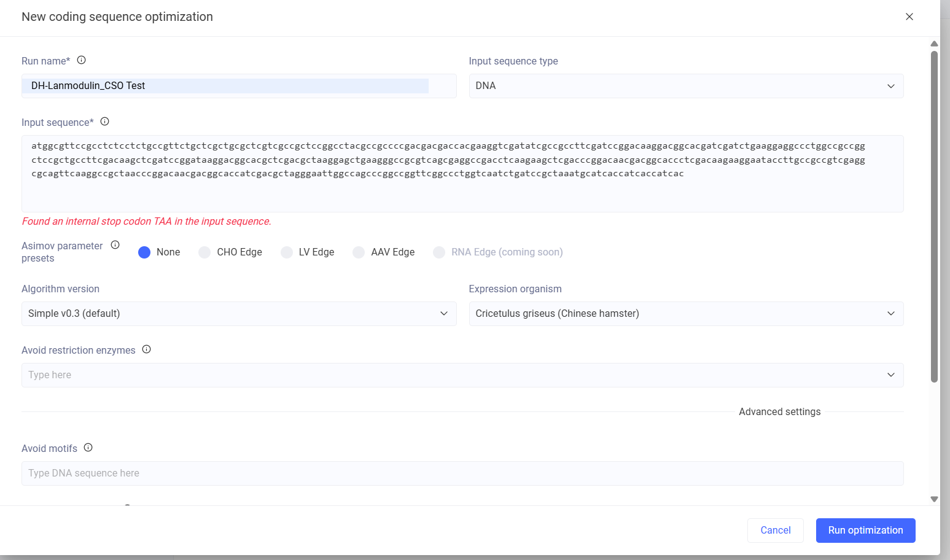Screen dimensions: 950x560
Task: Expand the Advanced settings section
Action: coord(779,412)
